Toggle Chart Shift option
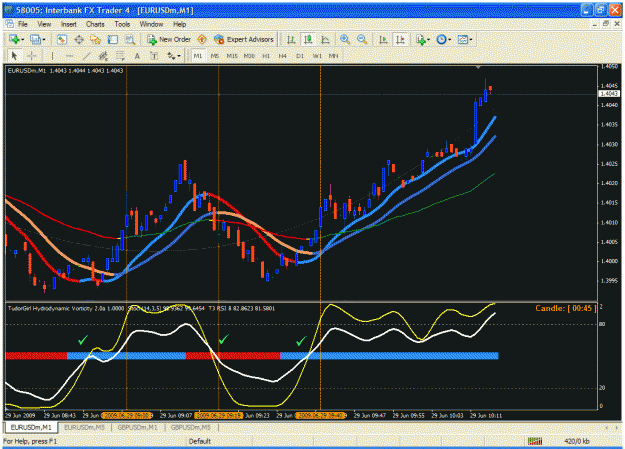625x449 pixels. (x=400, y=39)
